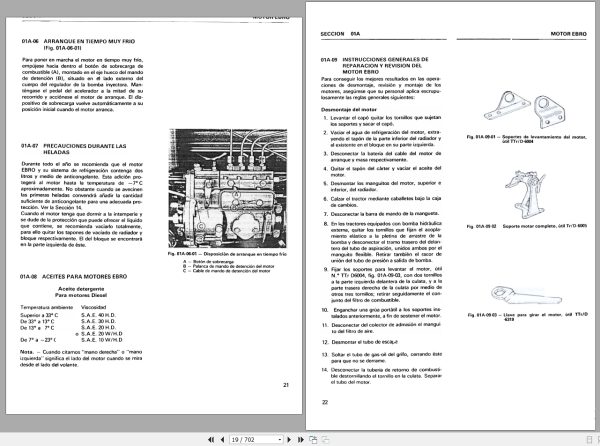Click the previous view icon beside the last-page arrow
600x446 pixels.
[x=313, y=440]
